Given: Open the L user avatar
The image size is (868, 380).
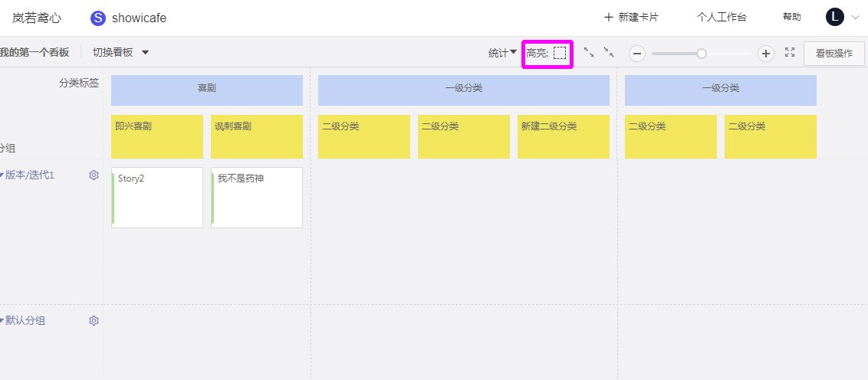Looking at the screenshot, I should [835, 17].
